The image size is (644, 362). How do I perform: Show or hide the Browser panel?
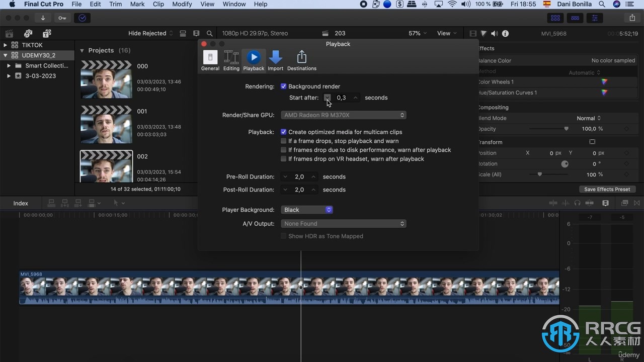(x=555, y=18)
